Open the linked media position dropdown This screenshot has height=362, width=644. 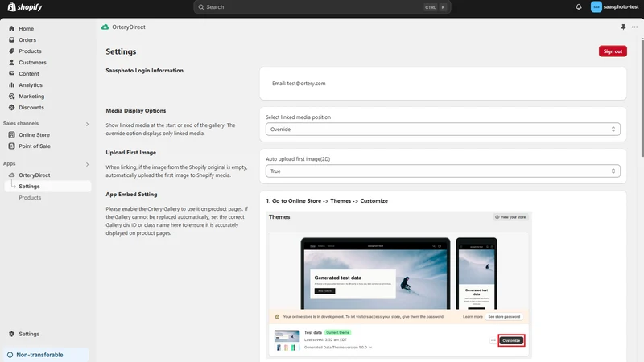443,130
